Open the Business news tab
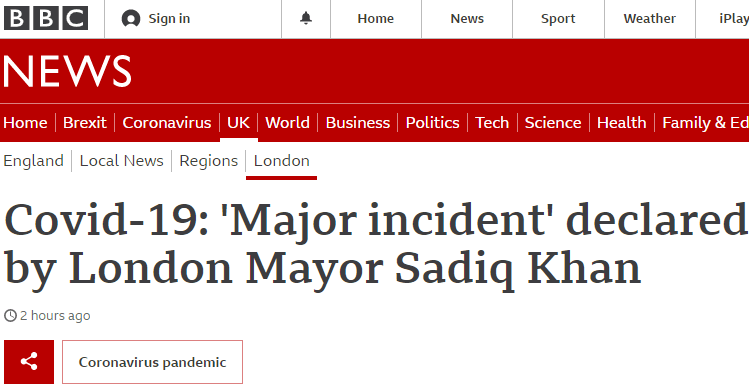 (357, 123)
